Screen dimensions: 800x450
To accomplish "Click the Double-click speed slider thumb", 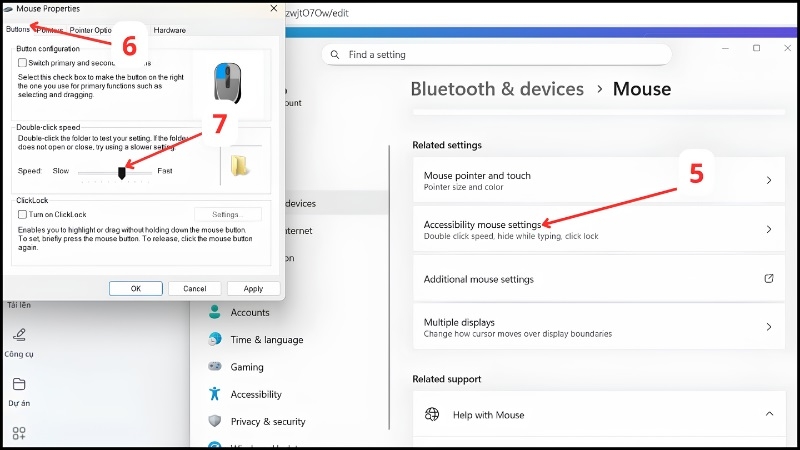I will [x=121, y=173].
